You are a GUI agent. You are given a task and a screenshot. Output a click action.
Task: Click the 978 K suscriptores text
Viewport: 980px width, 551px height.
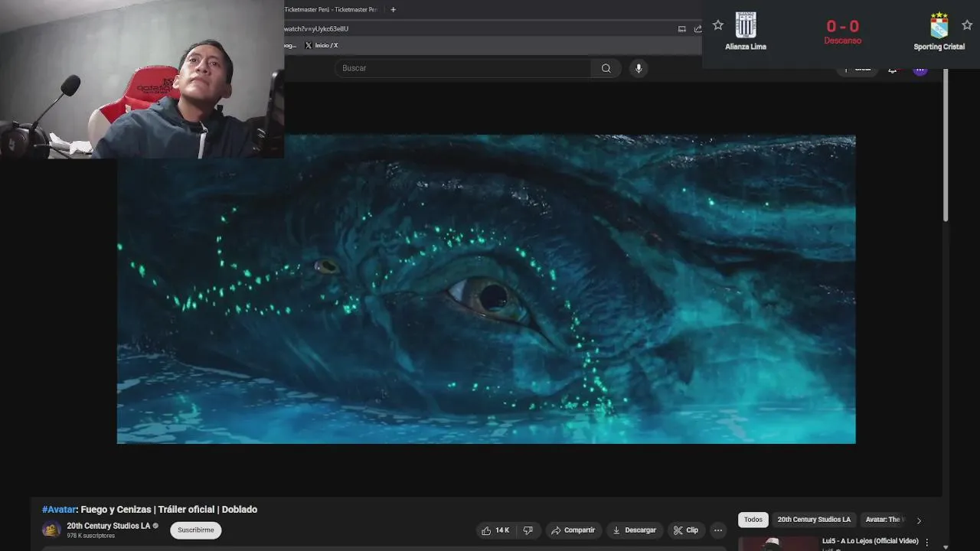coord(90,536)
